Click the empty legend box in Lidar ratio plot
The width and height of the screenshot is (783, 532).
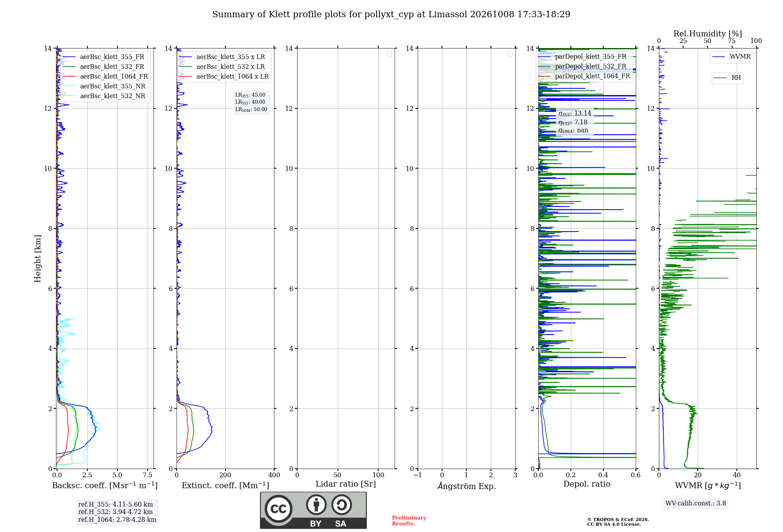pyautogui.click(x=389, y=54)
